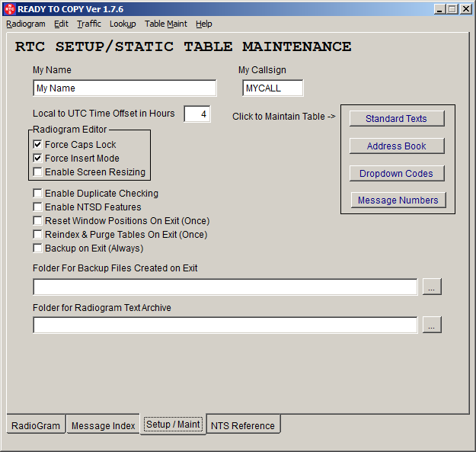The image size is (476, 452).
Task: Click the backup files folder field
Action: [x=225, y=287]
